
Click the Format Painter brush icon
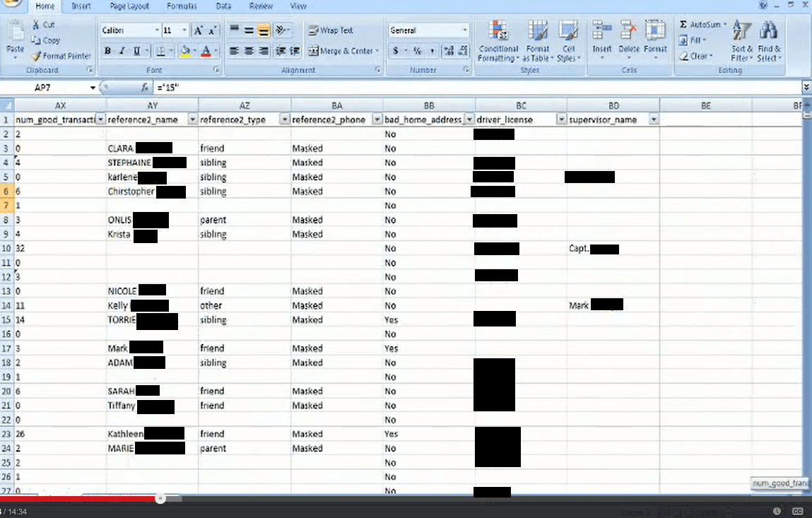[x=36, y=56]
